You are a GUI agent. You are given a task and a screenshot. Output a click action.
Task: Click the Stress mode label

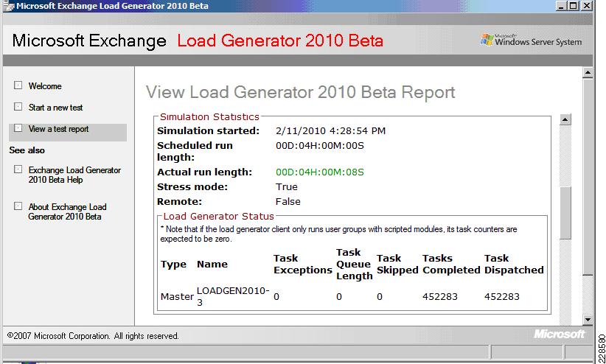point(192,187)
